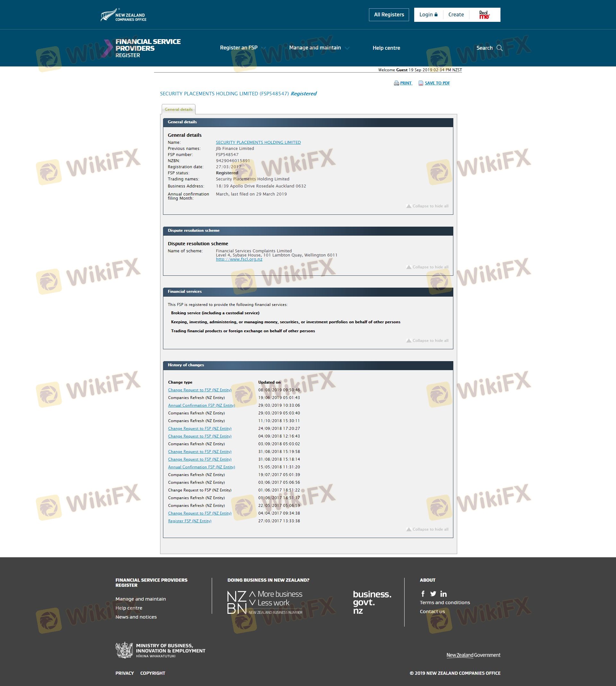The image size is (616, 686).
Task: Click the NZBN logo in footer
Action: pos(265,602)
